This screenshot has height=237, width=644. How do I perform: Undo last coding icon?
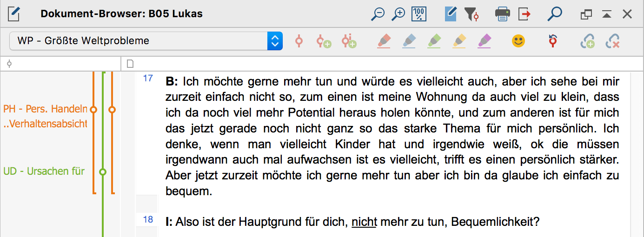[x=553, y=41]
